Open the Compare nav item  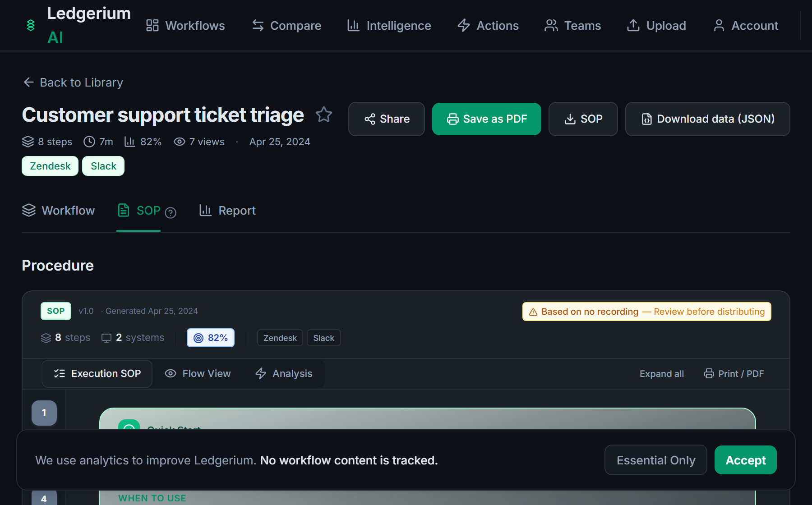286,25
